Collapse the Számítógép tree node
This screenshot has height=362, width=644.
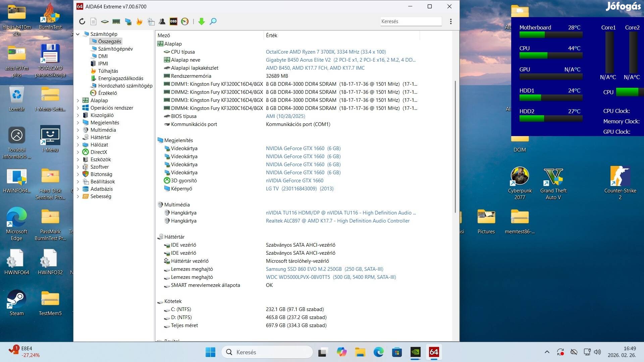[78, 34]
